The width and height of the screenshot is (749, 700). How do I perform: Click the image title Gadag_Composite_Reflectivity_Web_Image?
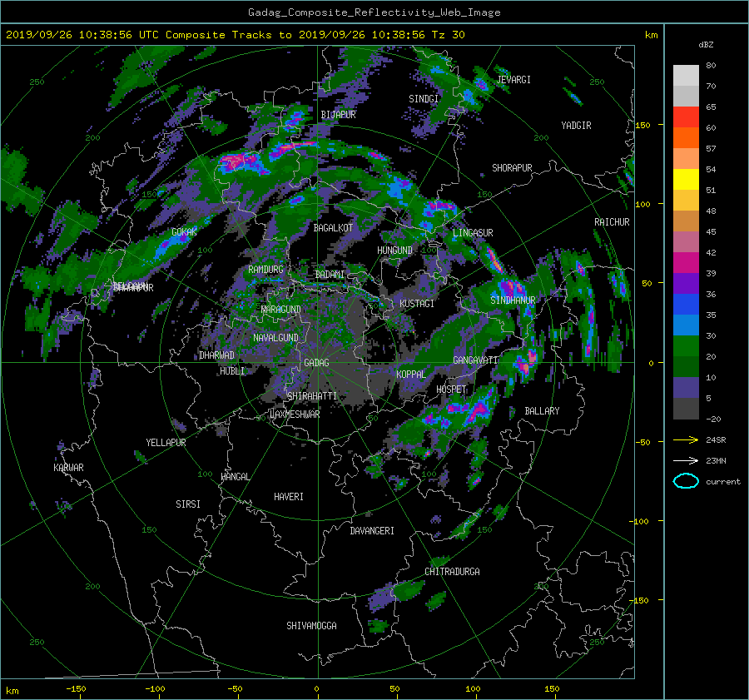pos(374,12)
